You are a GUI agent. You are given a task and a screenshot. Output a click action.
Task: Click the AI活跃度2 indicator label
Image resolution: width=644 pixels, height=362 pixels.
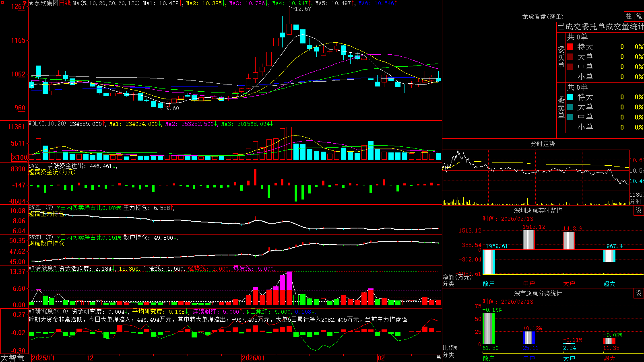pos(43,268)
